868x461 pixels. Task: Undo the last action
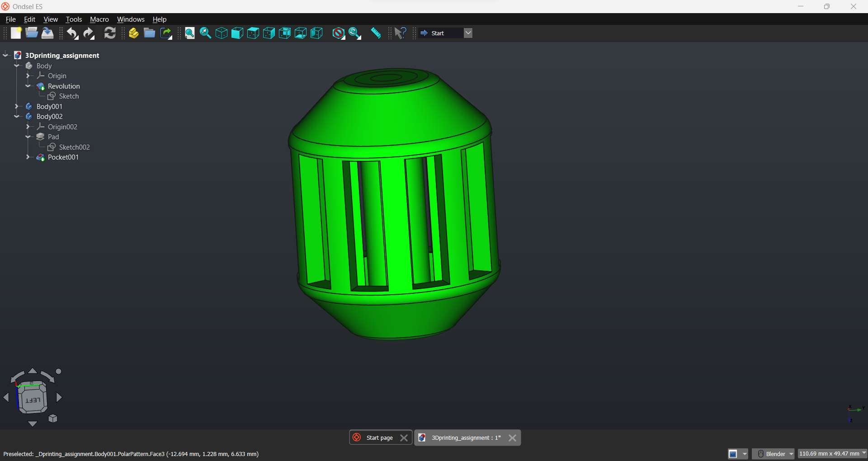pyautogui.click(x=72, y=33)
